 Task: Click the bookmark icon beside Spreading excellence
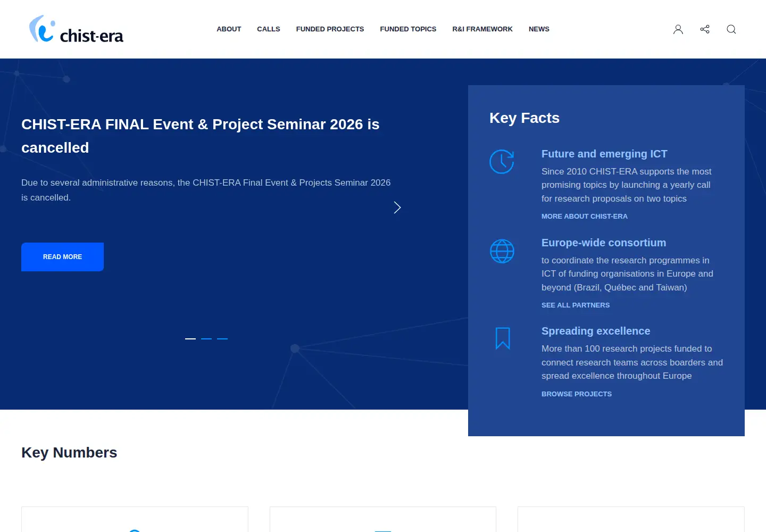click(503, 338)
